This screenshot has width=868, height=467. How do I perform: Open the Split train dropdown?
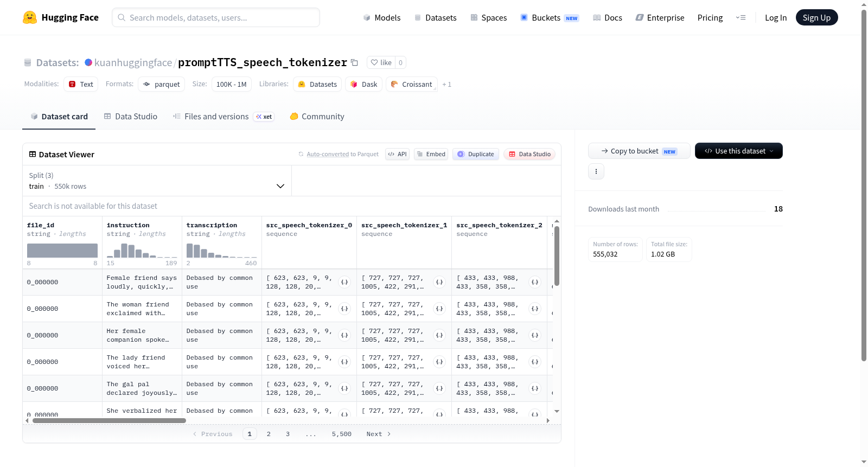coord(157,181)
